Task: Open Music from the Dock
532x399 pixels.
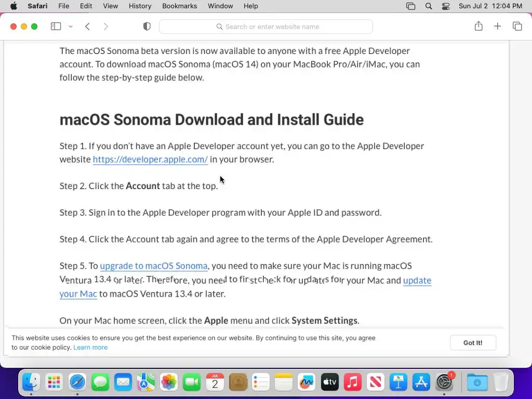Action: (353, 383)
